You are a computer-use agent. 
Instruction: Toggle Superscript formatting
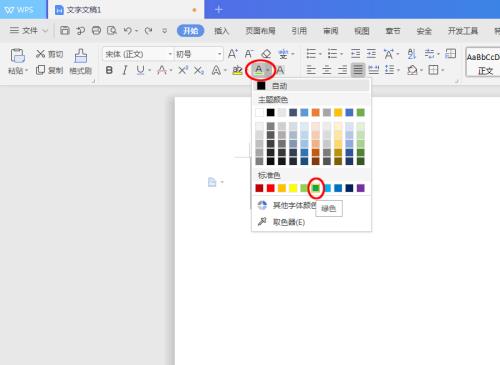(183, 70)
